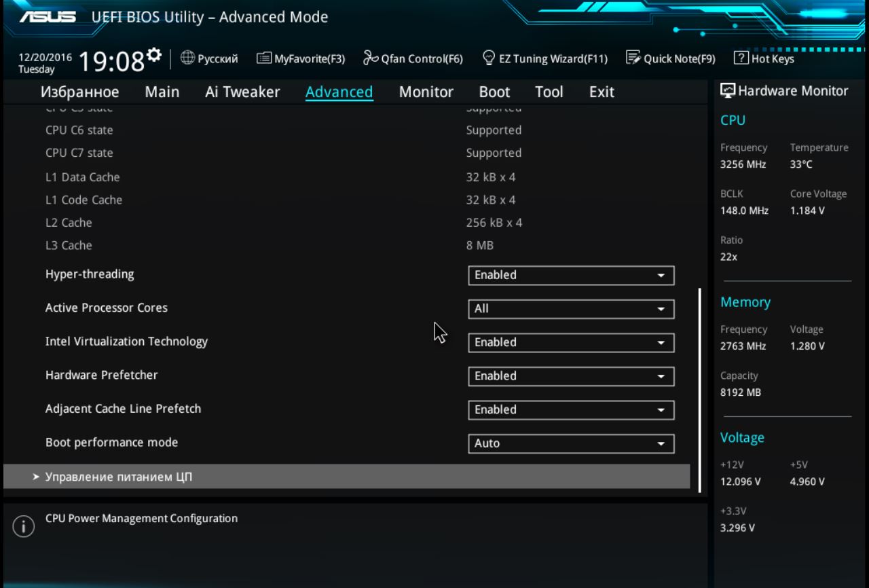This screenshot has height=588, width=869.
Task: Click the 148.0 MHz BCLK value
Action: 744,210
